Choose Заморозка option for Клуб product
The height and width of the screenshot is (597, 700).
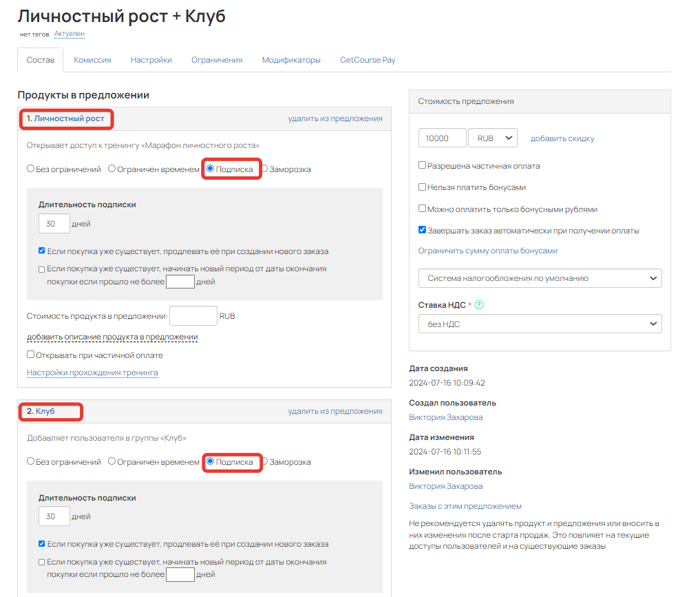point(265,461)
